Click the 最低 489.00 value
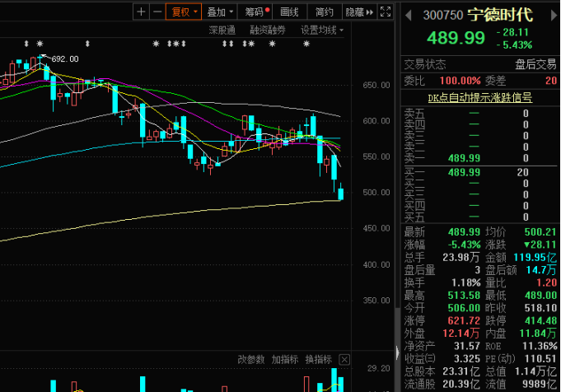 click(x=540, y=296)
